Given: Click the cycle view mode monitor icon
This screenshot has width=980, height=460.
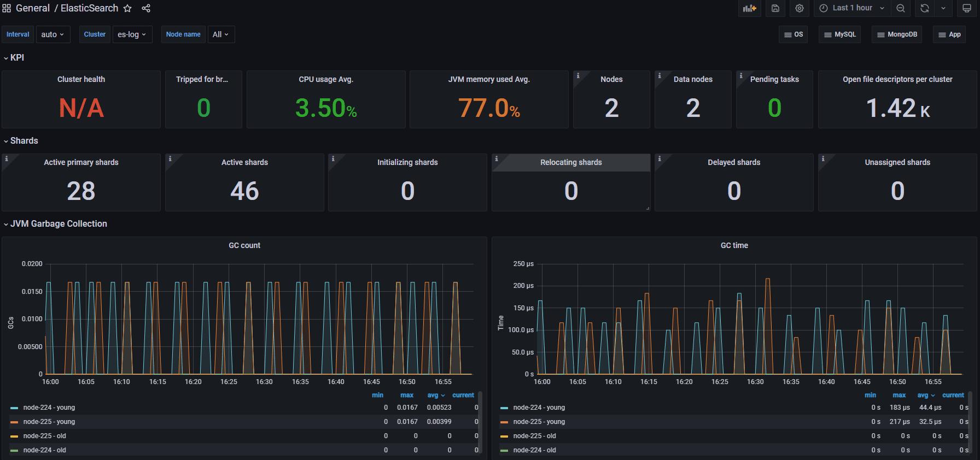Looking at the screenshot, I should click(x=967, y=8).
